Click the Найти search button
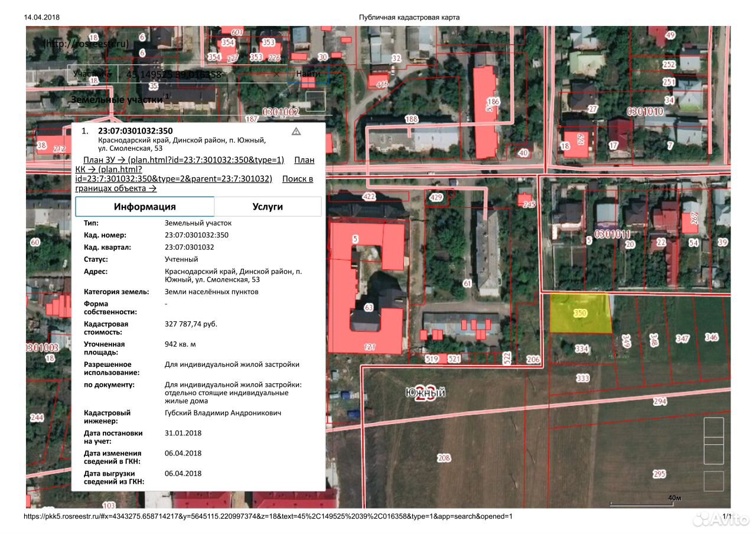The image size is (756, 534). (x=308, y=74)
